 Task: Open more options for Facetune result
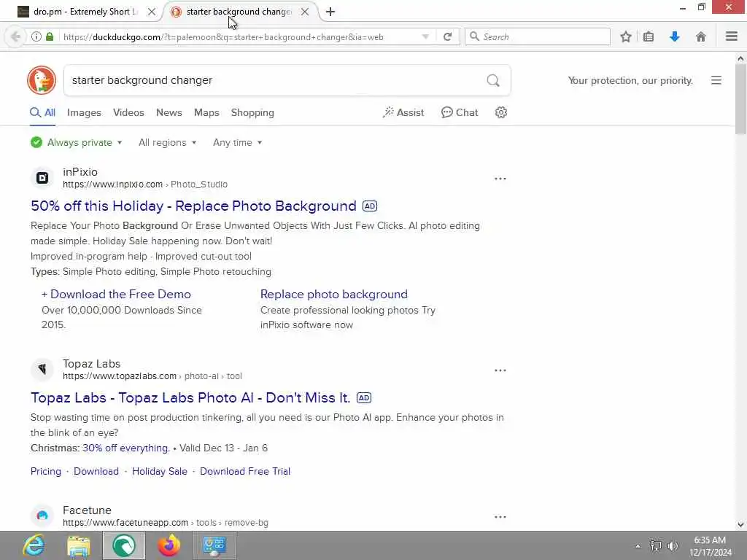[500, 517]
